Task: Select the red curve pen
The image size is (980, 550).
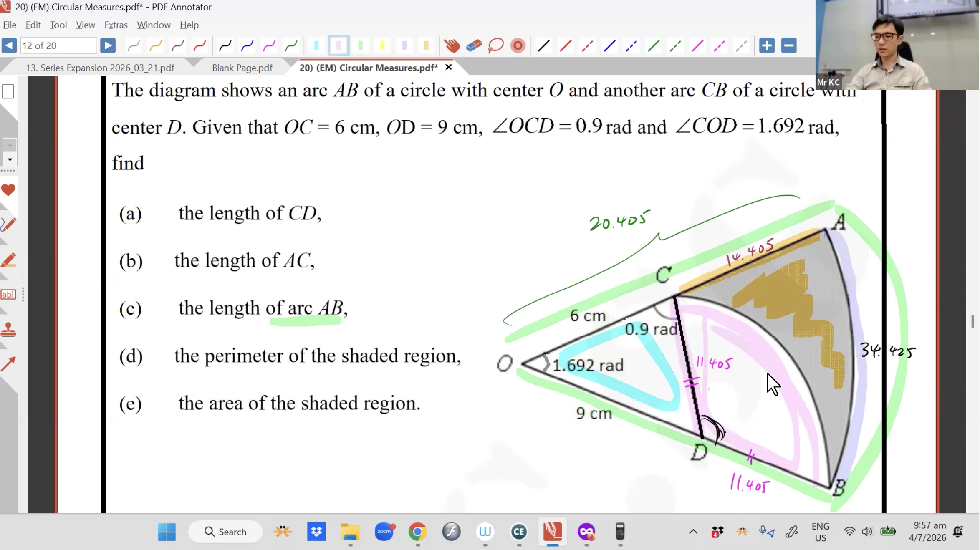Action: [200, 45]
